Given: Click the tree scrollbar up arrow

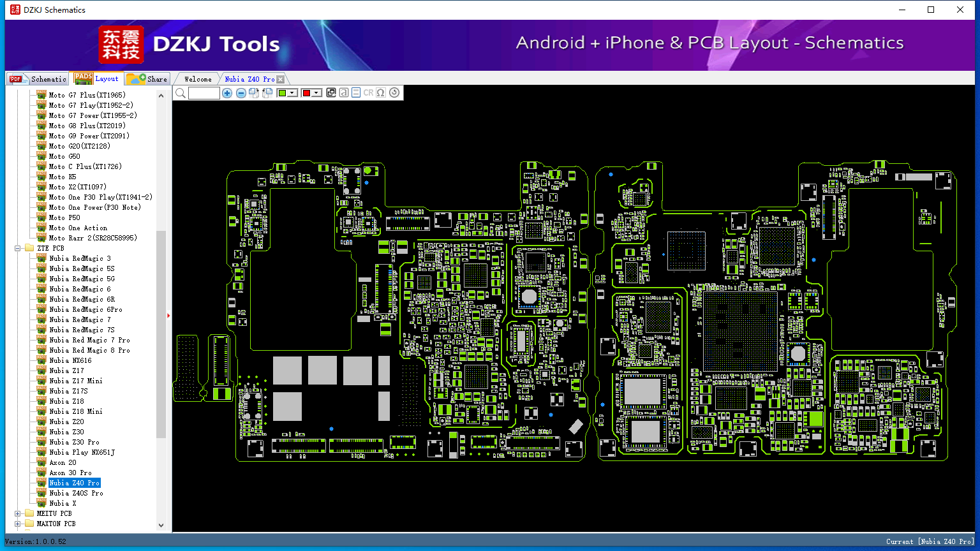Looking at the screenshot, I should point(161,95).
